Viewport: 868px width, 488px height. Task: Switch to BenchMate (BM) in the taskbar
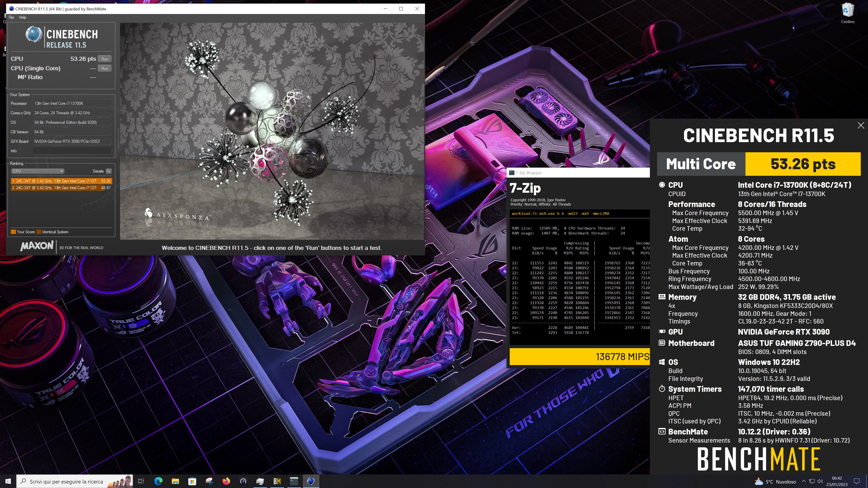click(277, 481)
